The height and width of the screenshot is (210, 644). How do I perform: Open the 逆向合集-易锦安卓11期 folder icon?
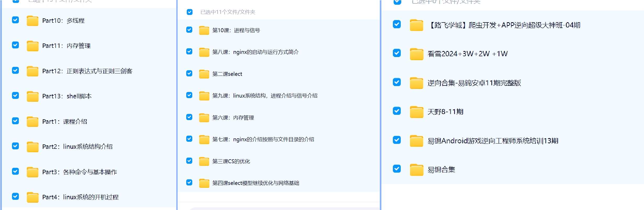pyautogui.click(x=416, y=83)
